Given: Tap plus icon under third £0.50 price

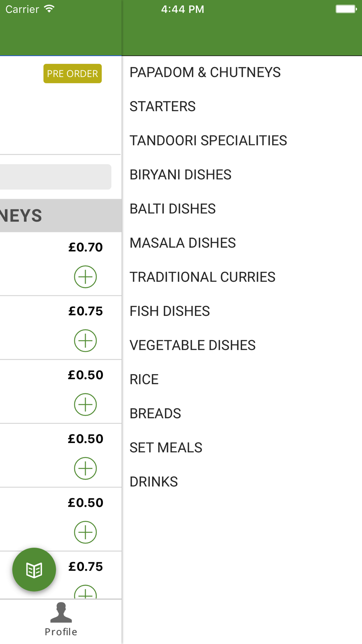Looking at the screenshot, I should pos(85,532).
